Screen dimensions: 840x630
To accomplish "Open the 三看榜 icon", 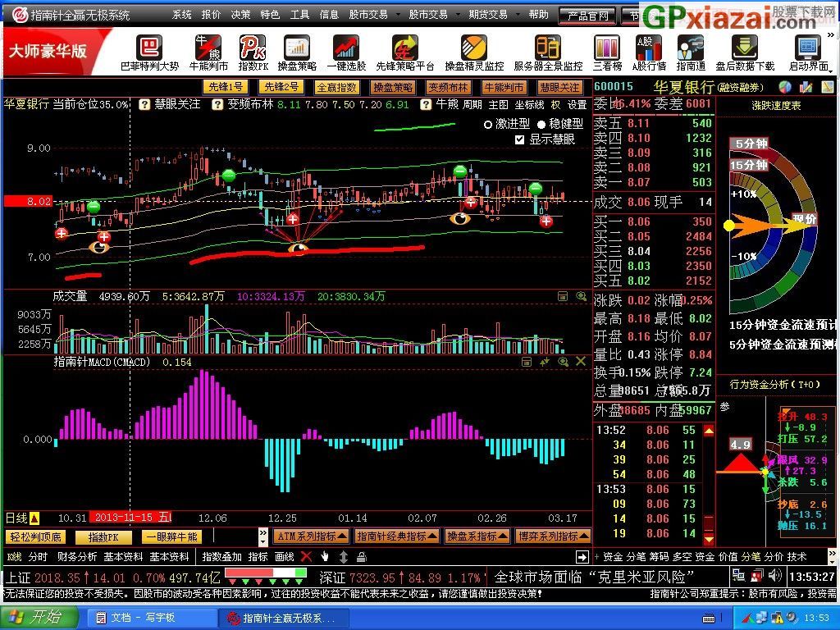I will point(607,53).
